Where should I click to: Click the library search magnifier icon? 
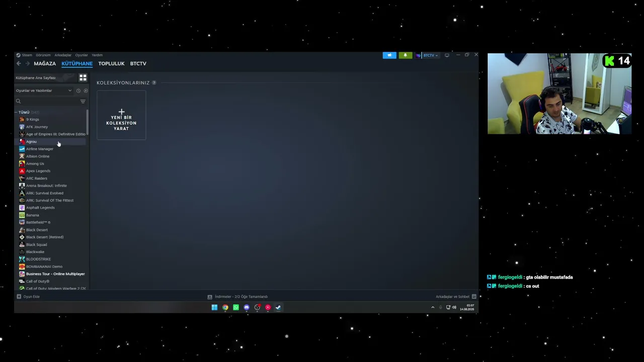tap(19, 101)
